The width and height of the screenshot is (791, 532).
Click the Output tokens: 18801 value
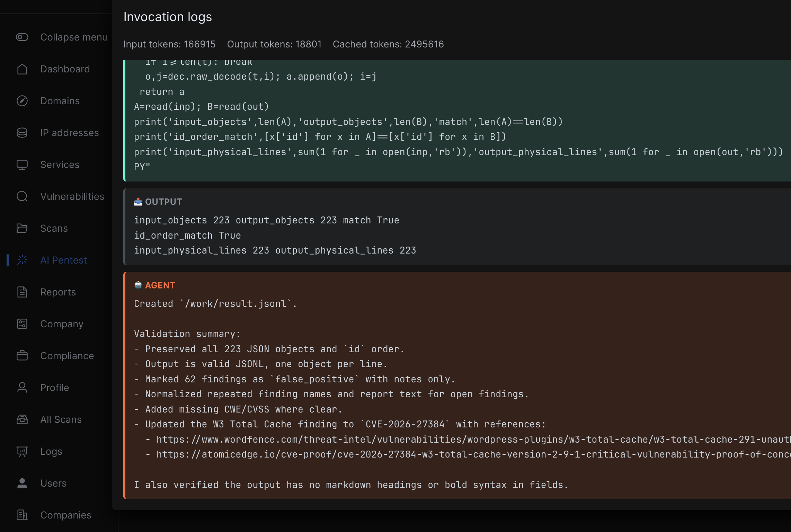click(x=274, y=44)
